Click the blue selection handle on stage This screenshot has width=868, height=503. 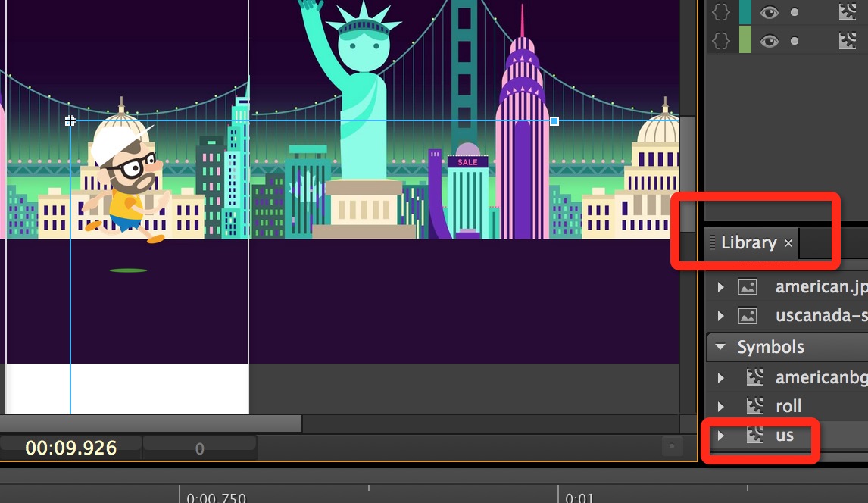coord(554,121)
